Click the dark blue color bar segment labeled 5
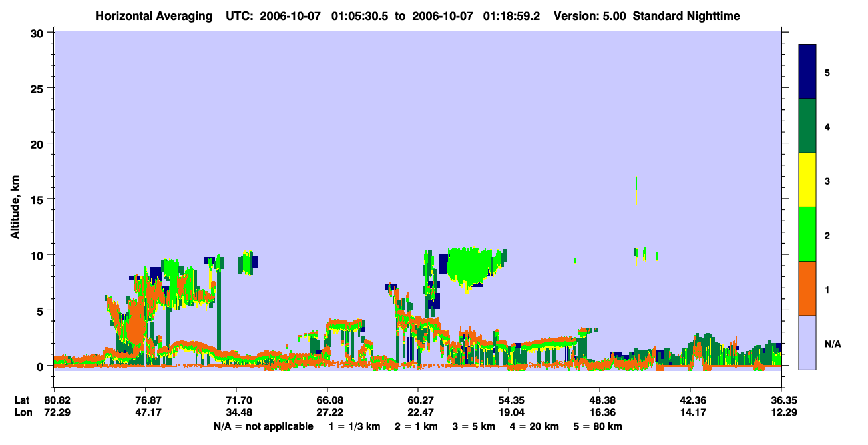Screen dimensions: 868x445 807,72
